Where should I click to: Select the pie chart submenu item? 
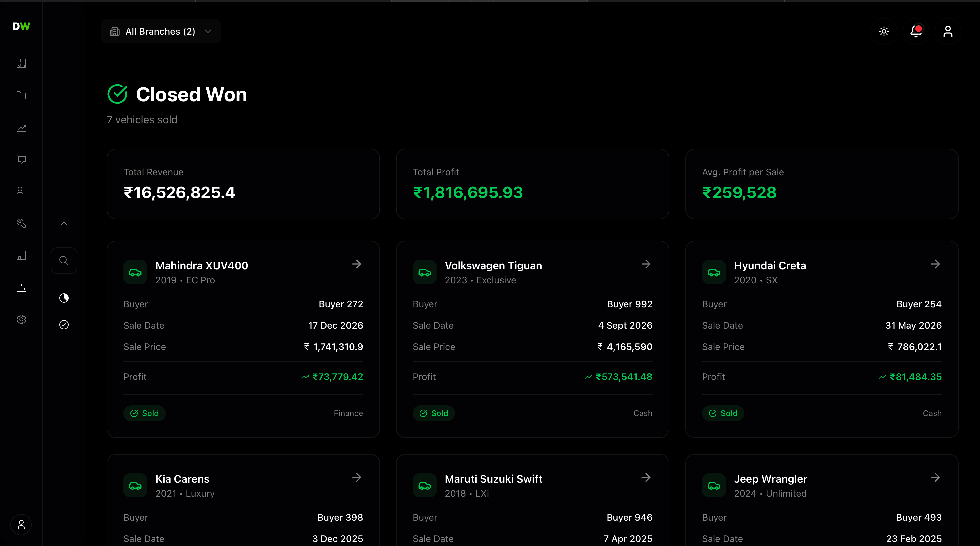click(x=64, y=298)
